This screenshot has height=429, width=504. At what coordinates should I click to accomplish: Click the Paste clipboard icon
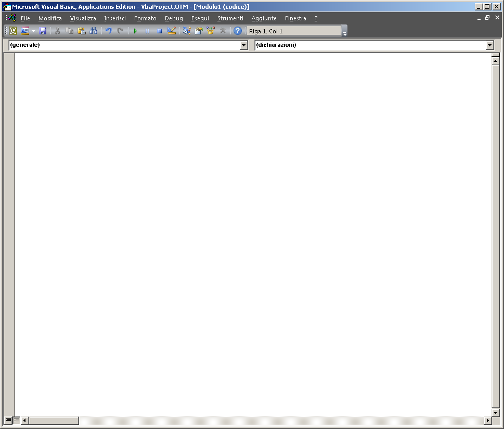[x=82, y=31]
